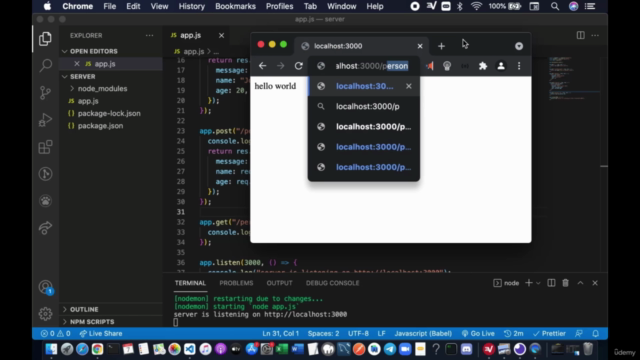Viewport: 640px width, 360px height.
Task: Switch to the Debug Console tab
Action: click(332, 283)
